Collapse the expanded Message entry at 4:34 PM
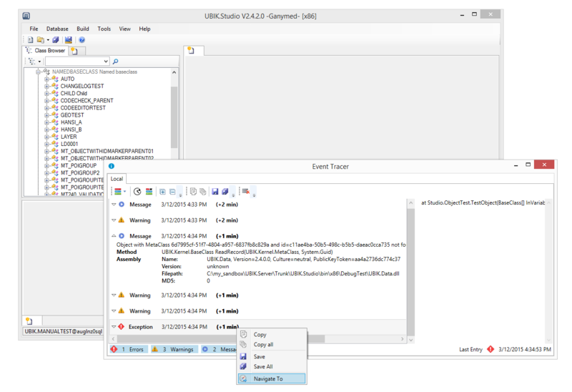This screenshot has width=572, height=392. (x=114, y=237)
